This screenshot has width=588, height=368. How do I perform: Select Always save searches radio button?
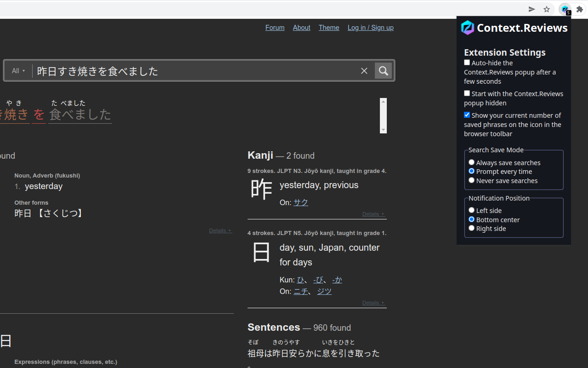point(471,162)
